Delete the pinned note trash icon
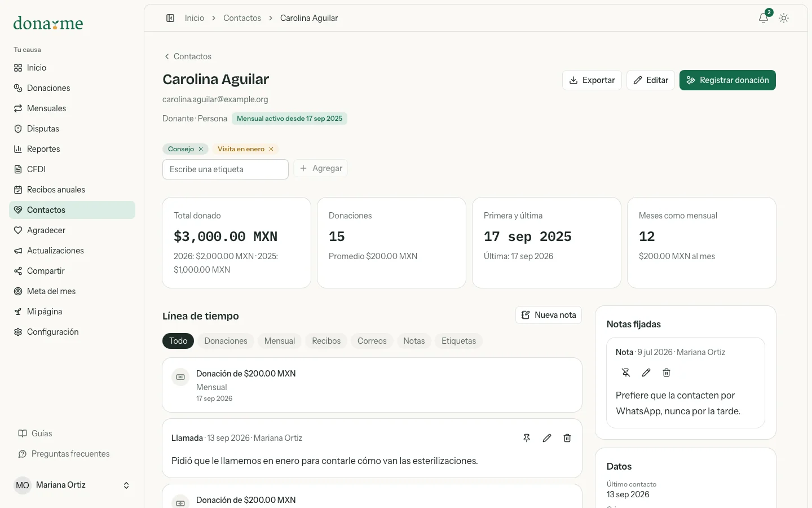812x508 pixels. click(667, 373)
